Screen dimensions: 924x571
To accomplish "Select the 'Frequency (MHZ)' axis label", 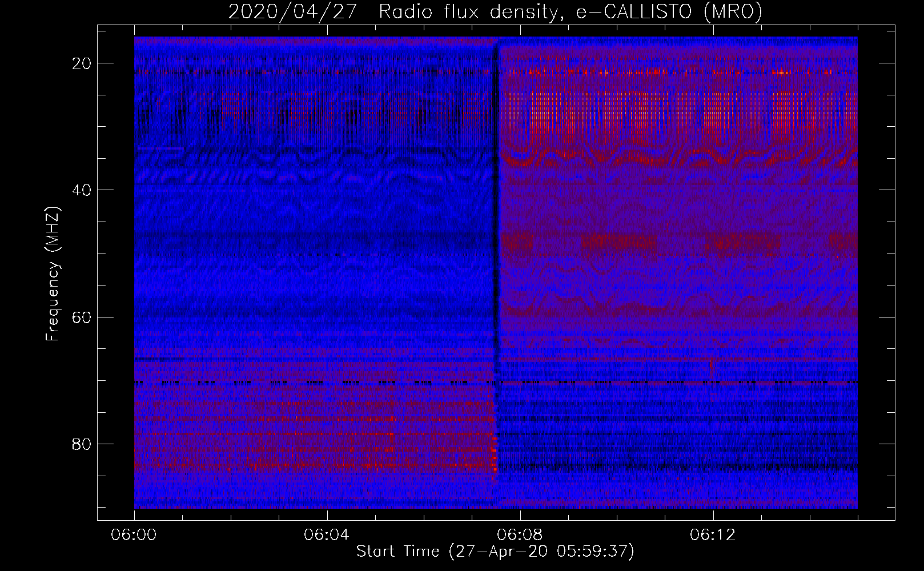I will click(x=53, y=274).
